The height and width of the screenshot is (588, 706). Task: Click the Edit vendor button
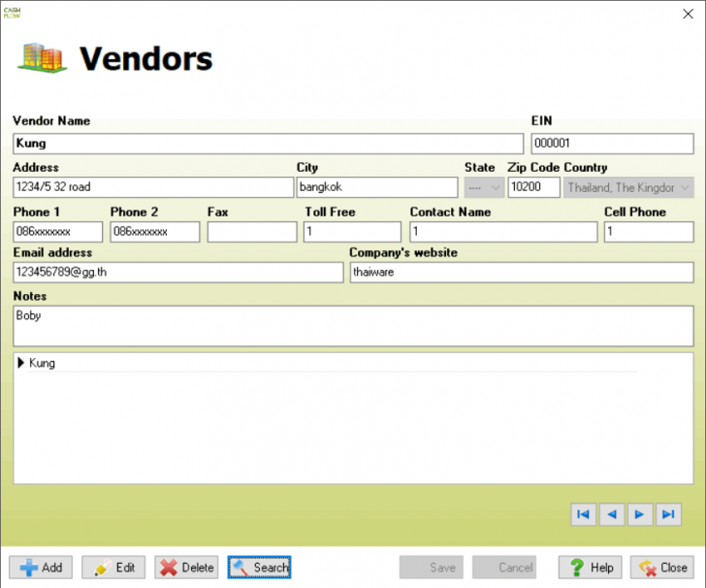(113, 568)
